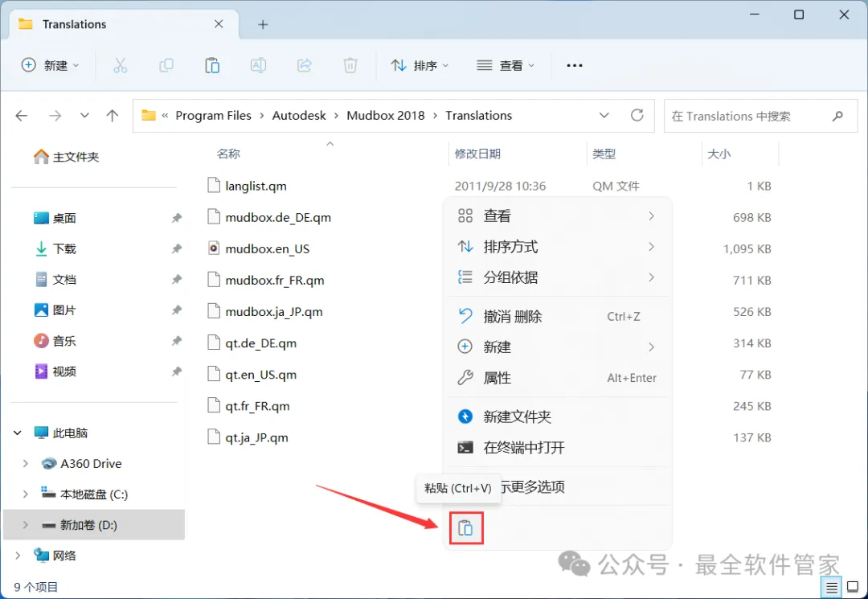Select 图片 in navigation pane
Image resolution: width=868 pixels, height=599 pixels.
point(55,310)
